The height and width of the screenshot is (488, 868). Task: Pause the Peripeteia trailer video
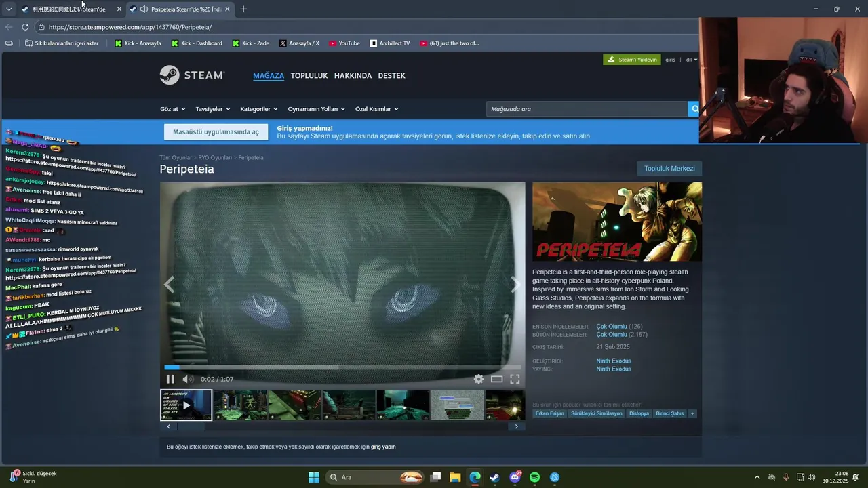click(170, 379)
